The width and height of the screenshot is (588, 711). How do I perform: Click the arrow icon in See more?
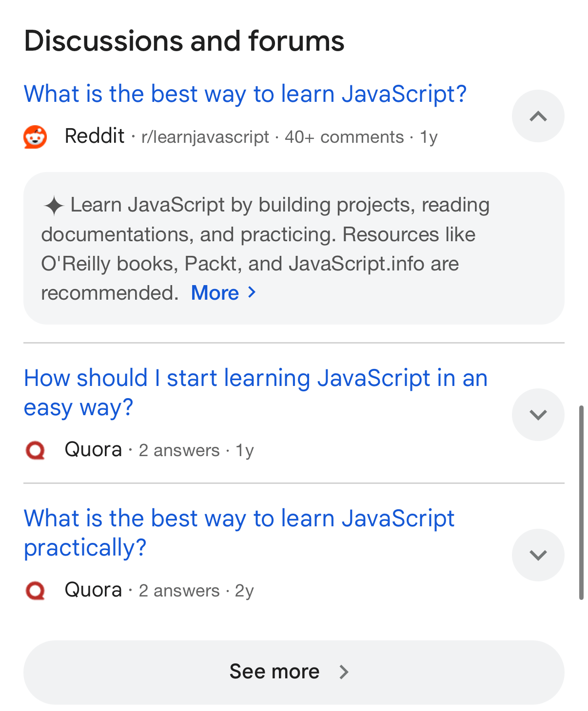(x=344, y=672)
